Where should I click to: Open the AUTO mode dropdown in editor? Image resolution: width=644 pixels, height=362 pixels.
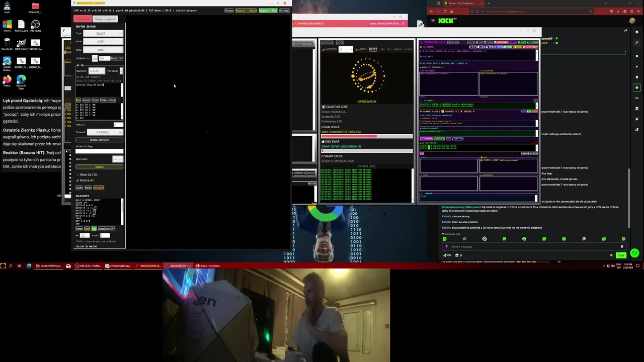click(103, 41)
